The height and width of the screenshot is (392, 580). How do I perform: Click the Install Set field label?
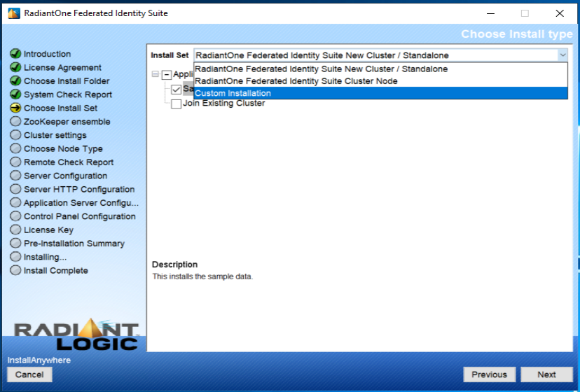tap(170, 55)
